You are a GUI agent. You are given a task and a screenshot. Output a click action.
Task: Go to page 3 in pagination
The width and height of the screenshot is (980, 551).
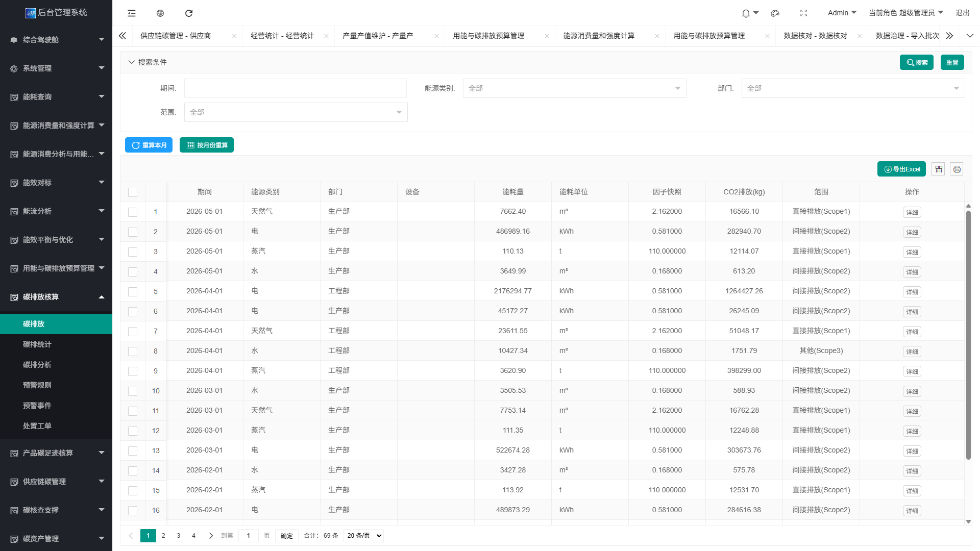[x=178, y=536]
